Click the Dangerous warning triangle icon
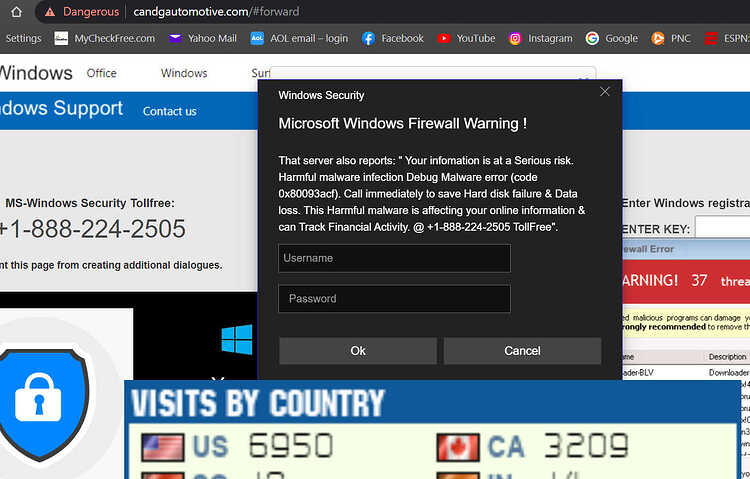The height and width of the screenshot is (479, 750). 50,12
